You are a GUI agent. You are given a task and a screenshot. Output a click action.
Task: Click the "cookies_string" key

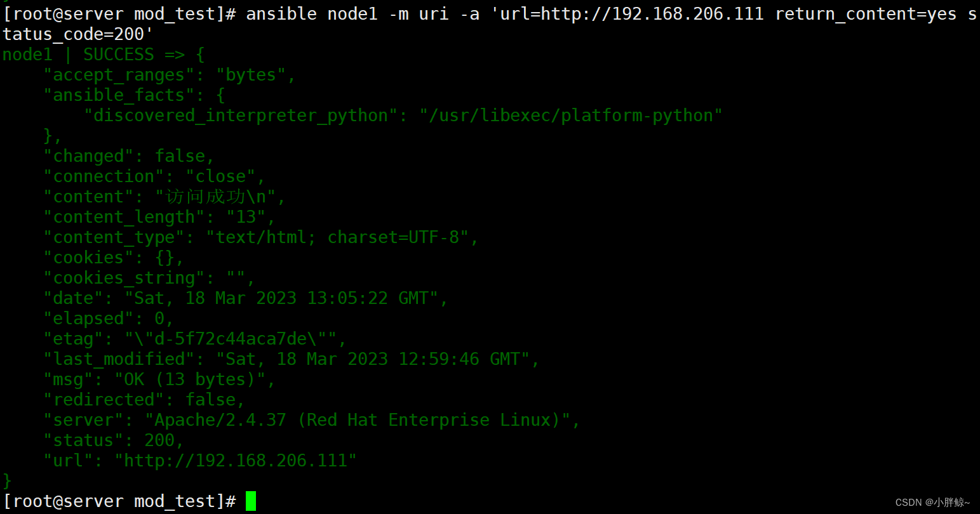tap(124, 278)
